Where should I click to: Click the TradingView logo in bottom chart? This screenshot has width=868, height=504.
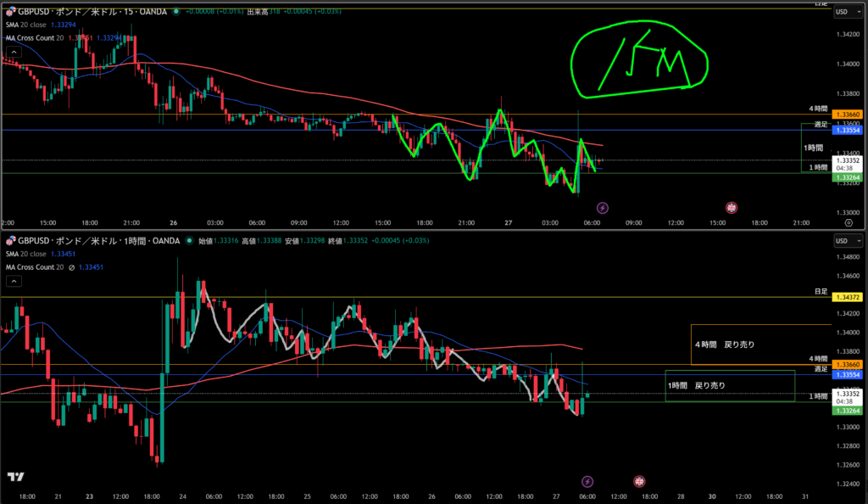[x=14, y=477]
